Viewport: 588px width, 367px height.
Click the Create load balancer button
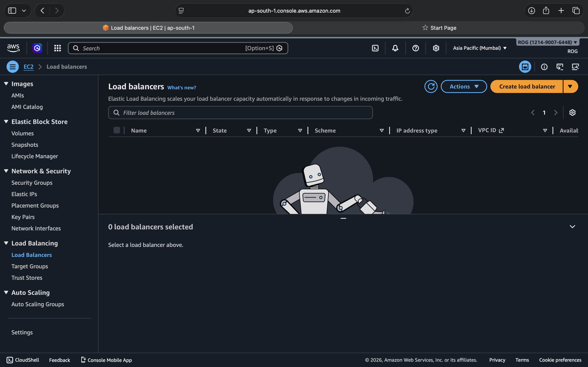pyautogui.click(x=527, y=86)
